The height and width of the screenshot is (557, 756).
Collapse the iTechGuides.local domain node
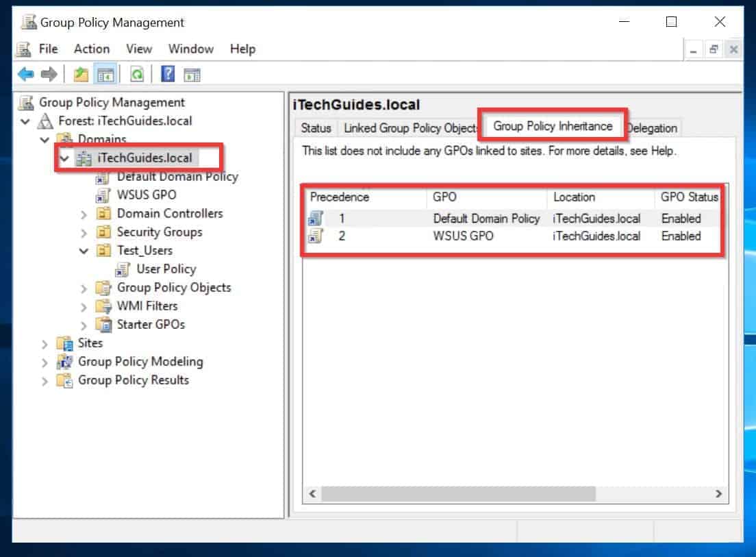[x=64, y=158]
